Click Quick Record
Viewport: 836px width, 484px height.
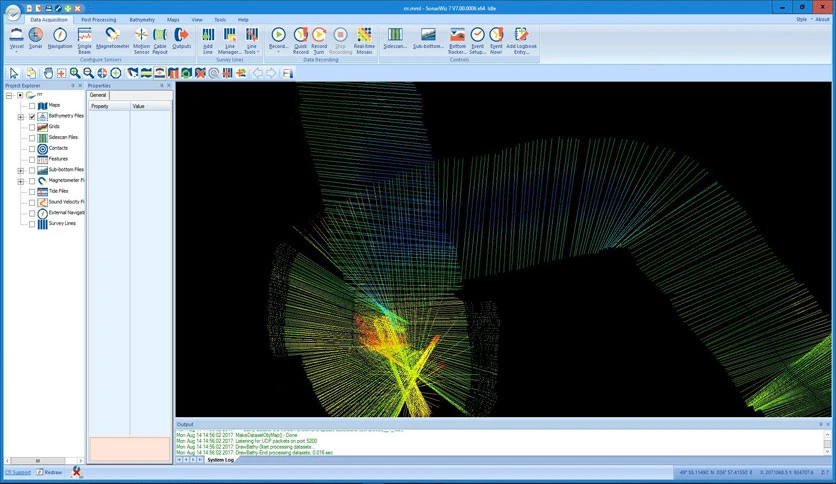(301, 41)
